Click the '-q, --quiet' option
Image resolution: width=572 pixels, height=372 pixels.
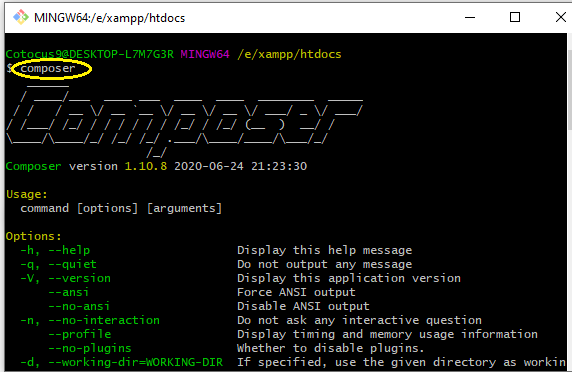click(58, 264)
